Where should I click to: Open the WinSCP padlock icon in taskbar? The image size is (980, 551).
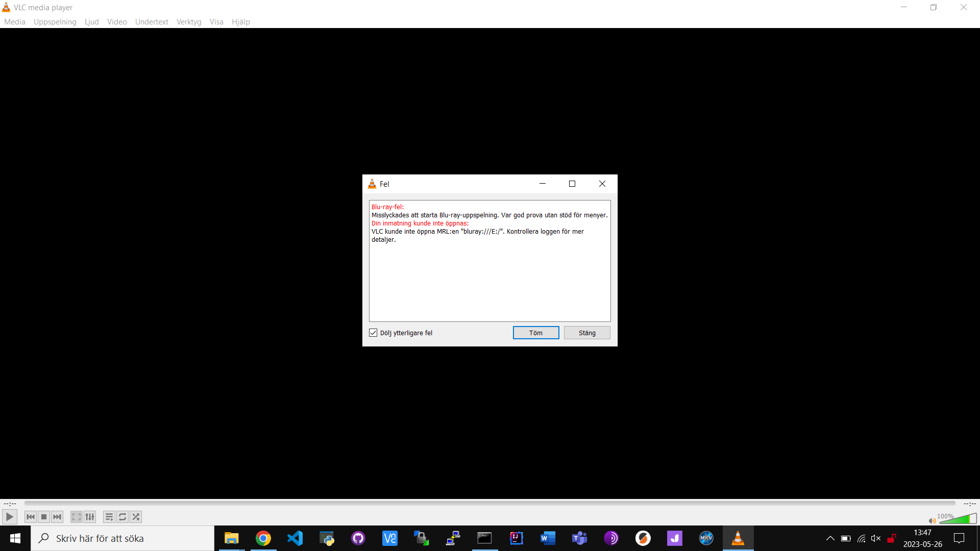[422, 538]
